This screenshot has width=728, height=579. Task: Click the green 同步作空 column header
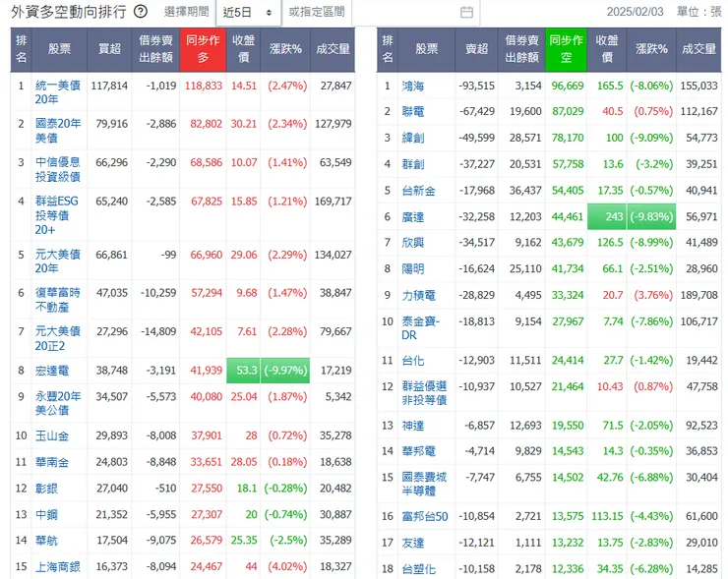[x=566, y=49]
